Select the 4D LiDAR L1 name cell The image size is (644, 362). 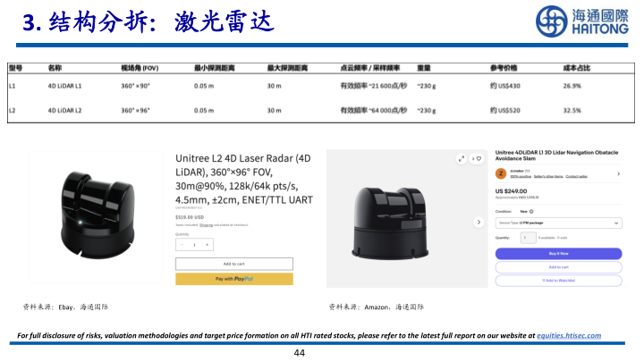tap(65, 86)
